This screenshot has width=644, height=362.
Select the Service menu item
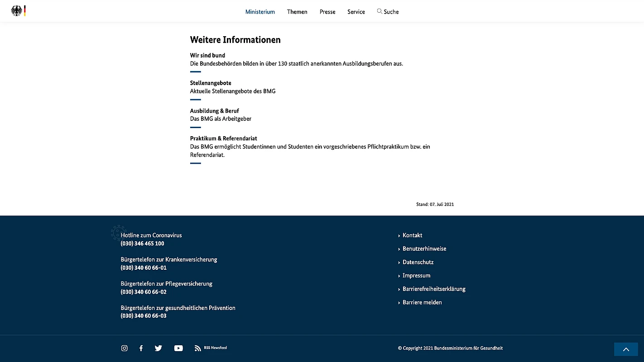point(356,12)
